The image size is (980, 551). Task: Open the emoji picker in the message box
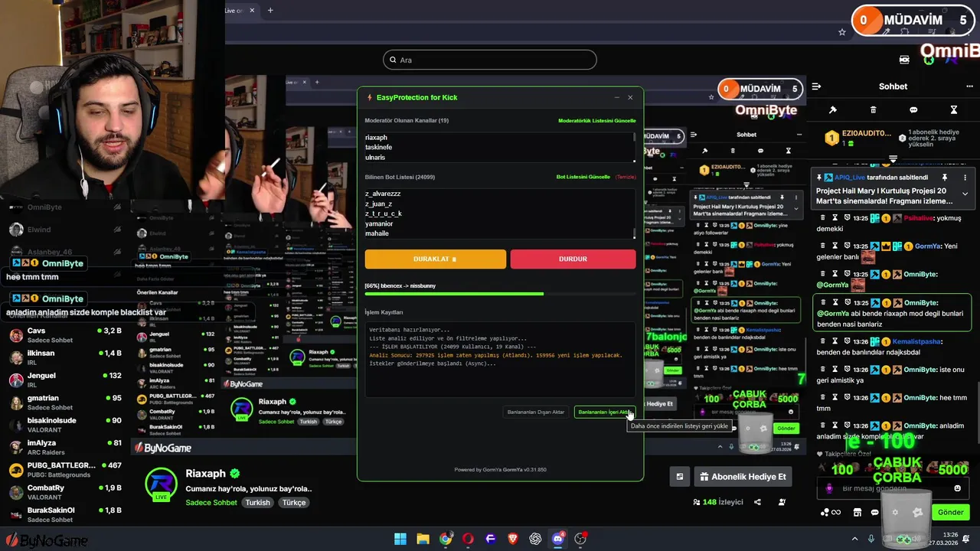point(957,488)
